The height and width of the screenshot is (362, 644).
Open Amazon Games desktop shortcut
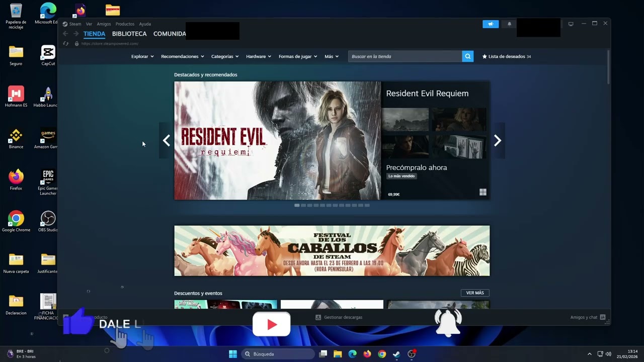click(x=47, y=139)
